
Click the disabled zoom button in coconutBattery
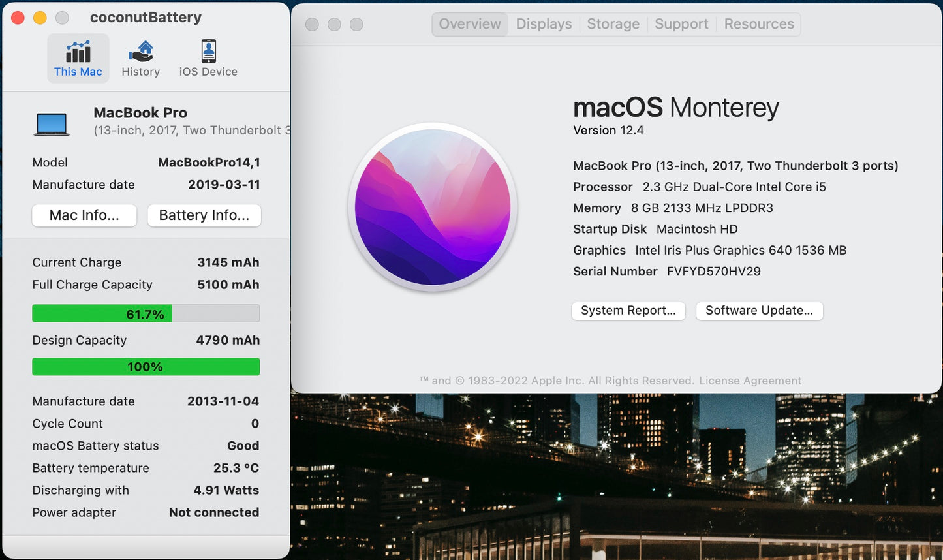pos(62,18)
